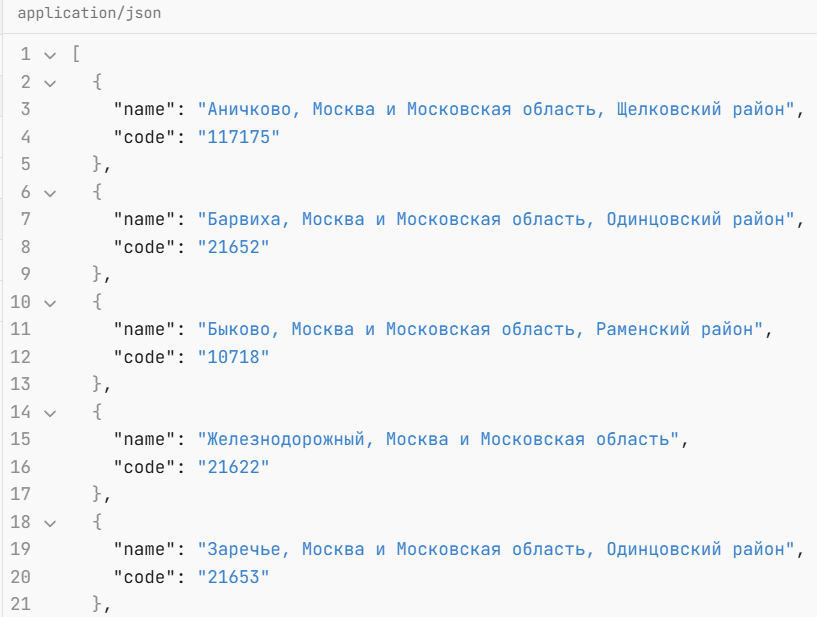Click the code value "10718"
Screen dimensions: 817x617
pyautogui.click(x=233, y=356)
